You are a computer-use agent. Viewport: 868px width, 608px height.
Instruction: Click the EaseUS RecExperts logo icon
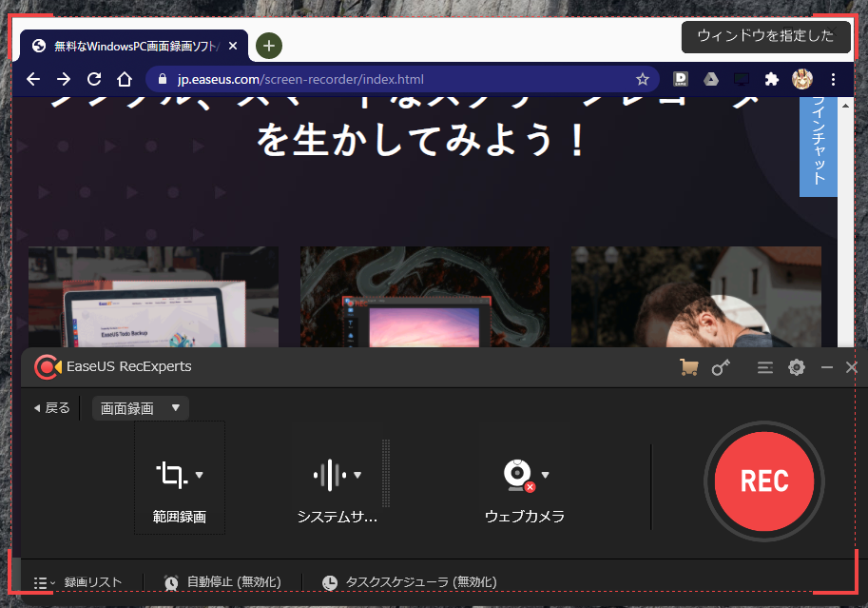tap(48, 367)
